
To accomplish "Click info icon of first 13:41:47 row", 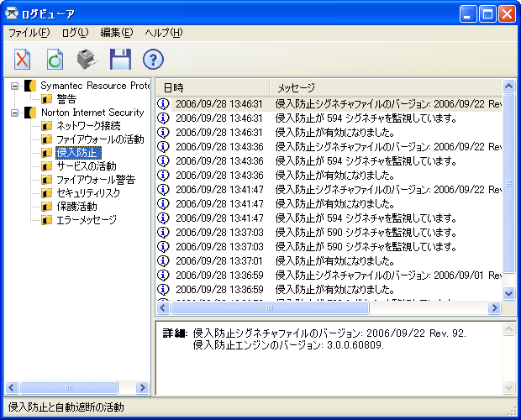I will pos(163,190).
